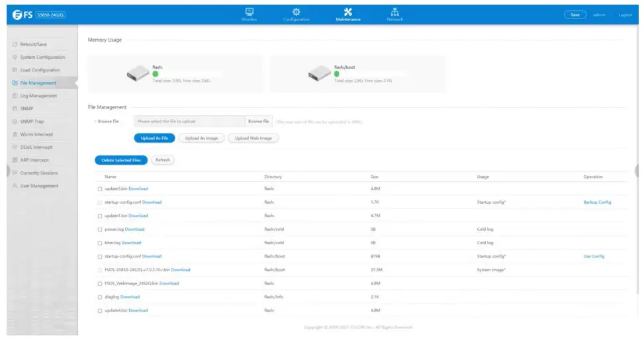Screen dimensions: 644x342
Task: Open Currently Sessions menu item
Action: (x=39, y=173)
